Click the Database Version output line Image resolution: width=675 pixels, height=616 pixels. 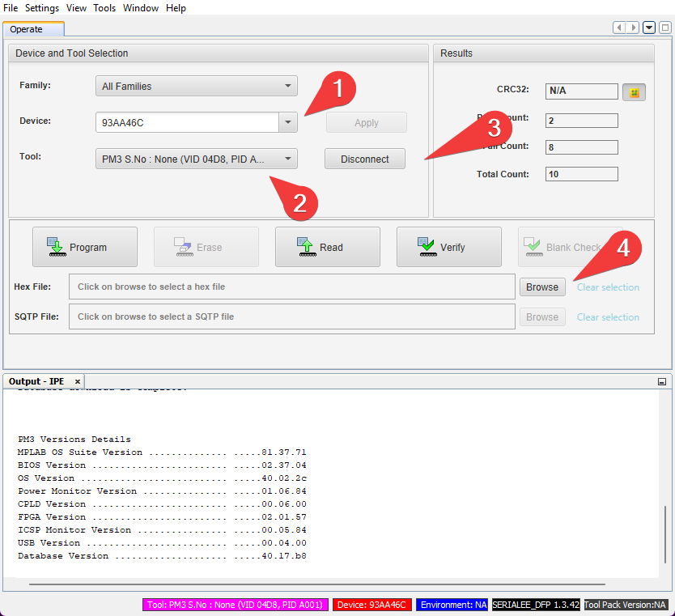(x=162, y=556)
